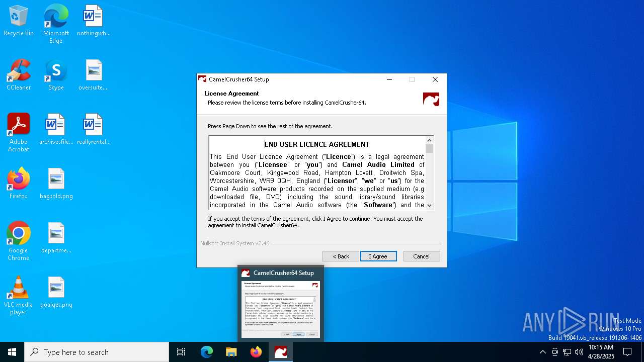The height and width of the screenshot is (362, 644).
Task: Open the Recycle Bin desktop icon
Action: click(x=19, y=21)
